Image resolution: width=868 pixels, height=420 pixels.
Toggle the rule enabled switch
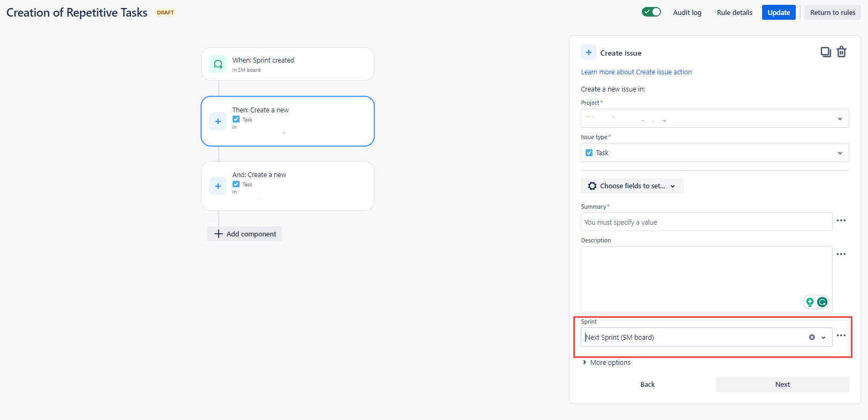[651, 12]
